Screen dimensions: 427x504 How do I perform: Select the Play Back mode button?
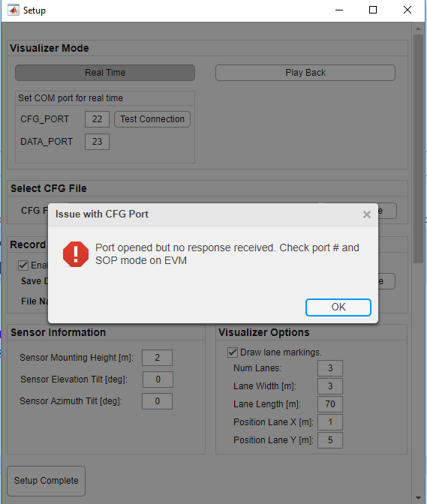(305, 73)
